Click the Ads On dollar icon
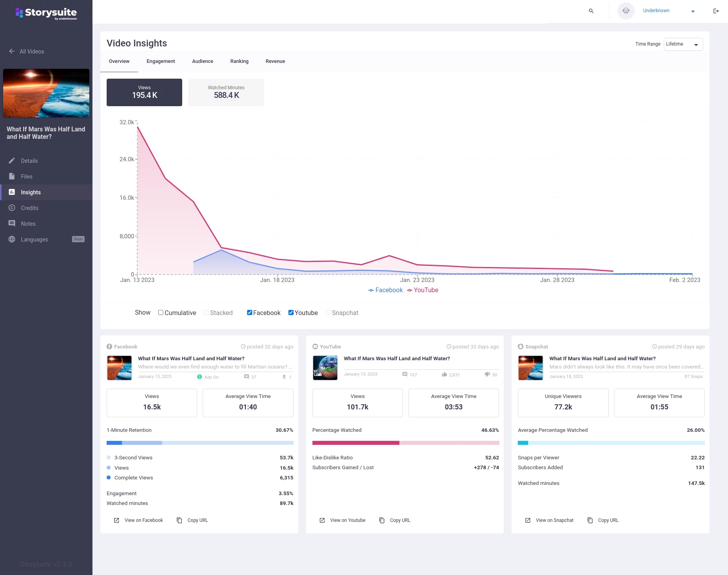728x575 pixels. [x=200, y=377]
